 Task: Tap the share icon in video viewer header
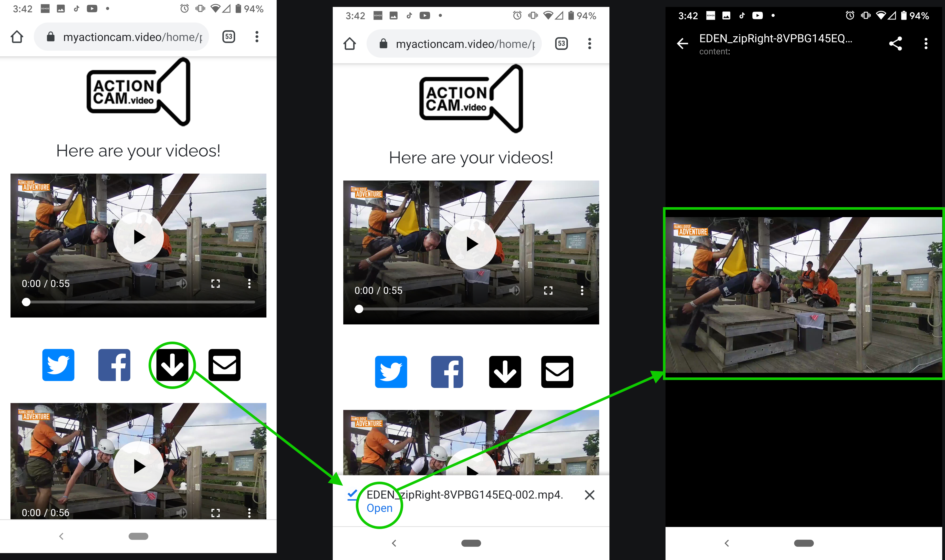[x=895, y=43]
